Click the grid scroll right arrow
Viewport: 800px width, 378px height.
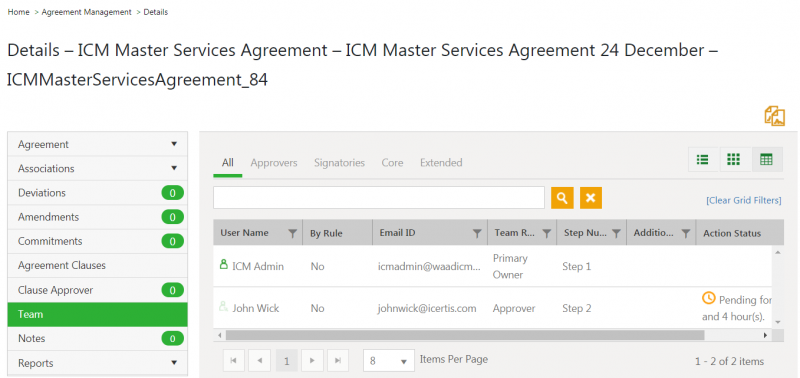point(765,335)
